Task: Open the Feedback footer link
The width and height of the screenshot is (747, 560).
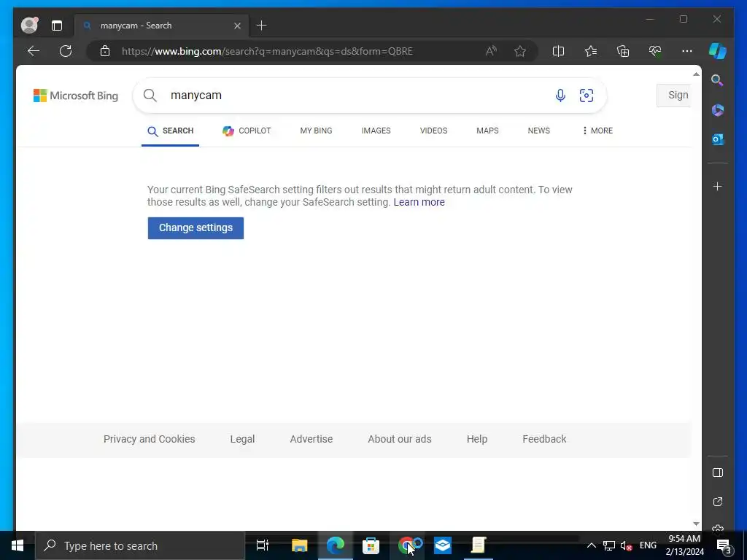Action: click(544, 439)
